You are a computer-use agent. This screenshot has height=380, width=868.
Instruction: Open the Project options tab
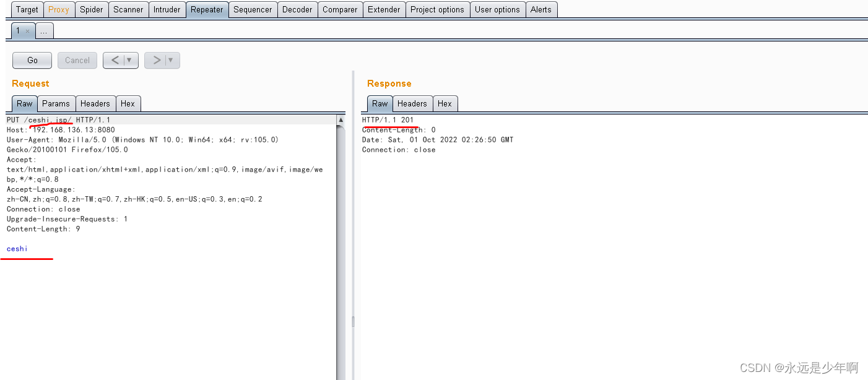pos(437,9)
